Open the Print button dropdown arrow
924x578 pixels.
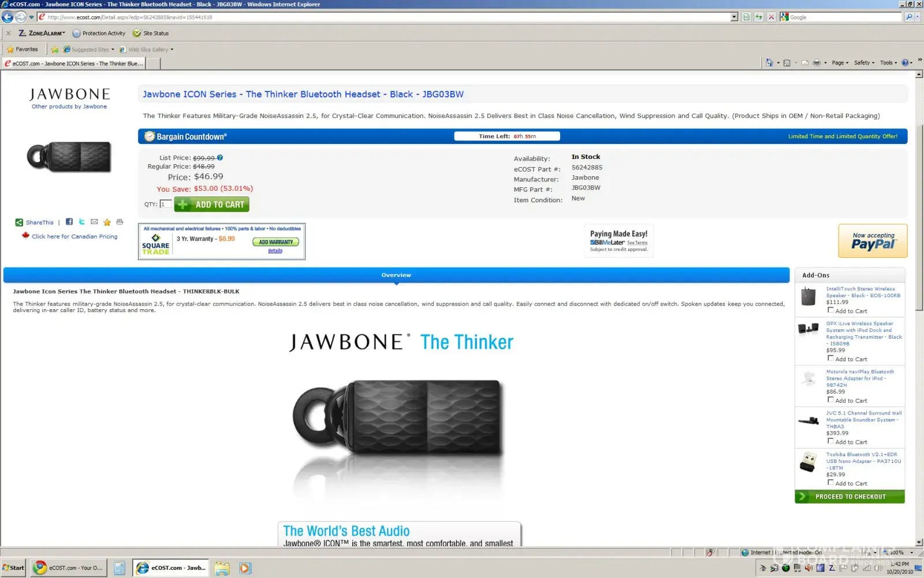[x=825, y=62]
